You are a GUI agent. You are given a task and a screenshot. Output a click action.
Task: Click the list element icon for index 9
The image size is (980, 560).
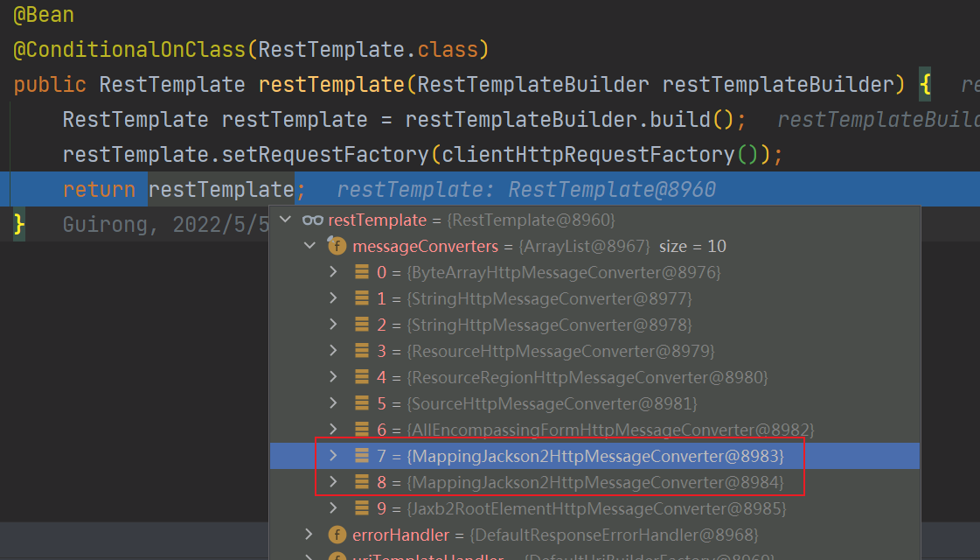click(362, 508)
